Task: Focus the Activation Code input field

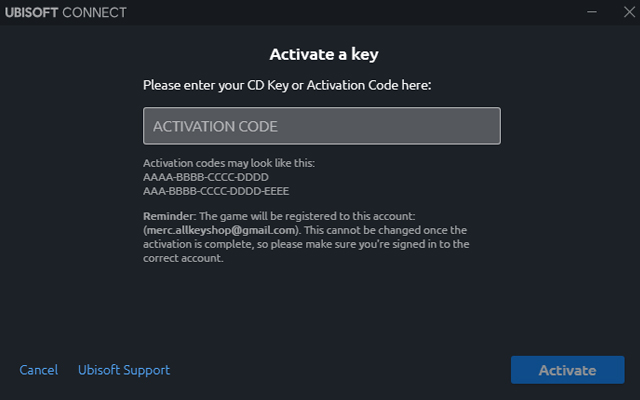Action: click(321, 126)
